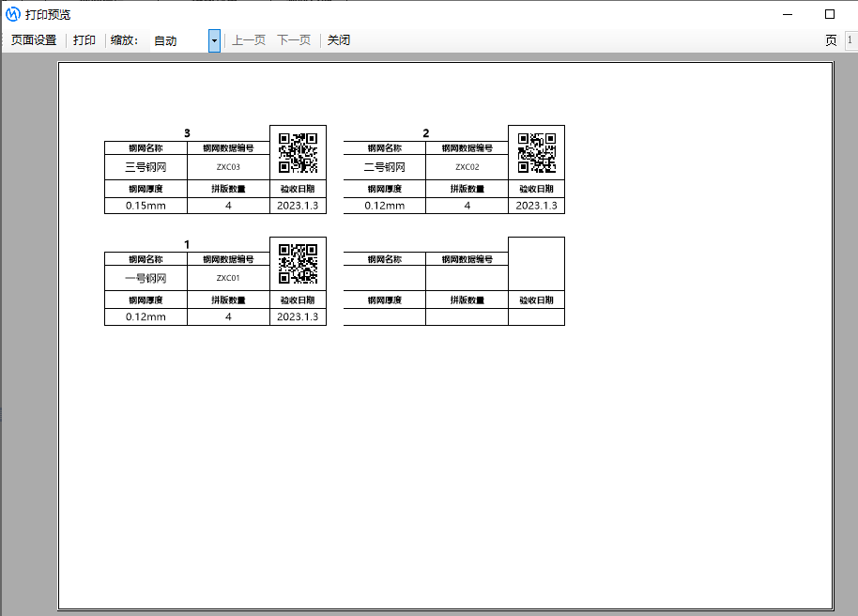Expand the 缩放 zoom dropdown arrow

(214, 40)
